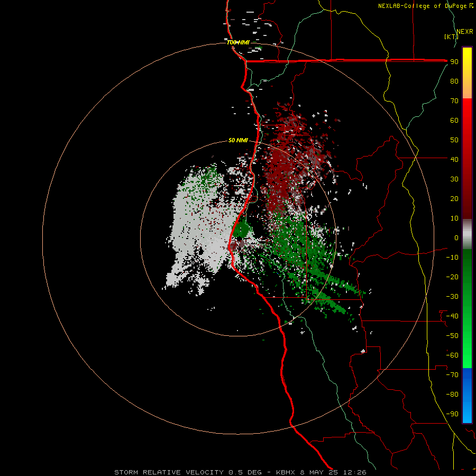Click the "0.5 DEG" elevation angle text

(x=245, y=472)
